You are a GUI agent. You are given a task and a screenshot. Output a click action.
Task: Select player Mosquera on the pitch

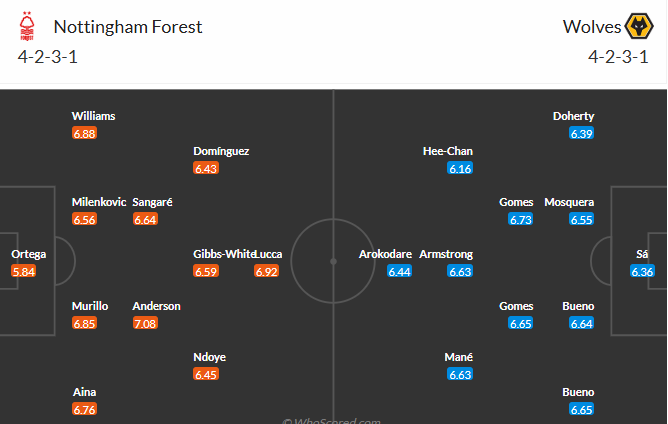coord(569,202)
